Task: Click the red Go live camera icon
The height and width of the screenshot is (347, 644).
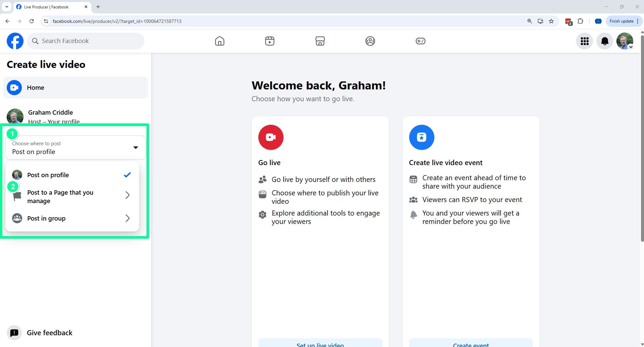Action: (x=271, y=137)
